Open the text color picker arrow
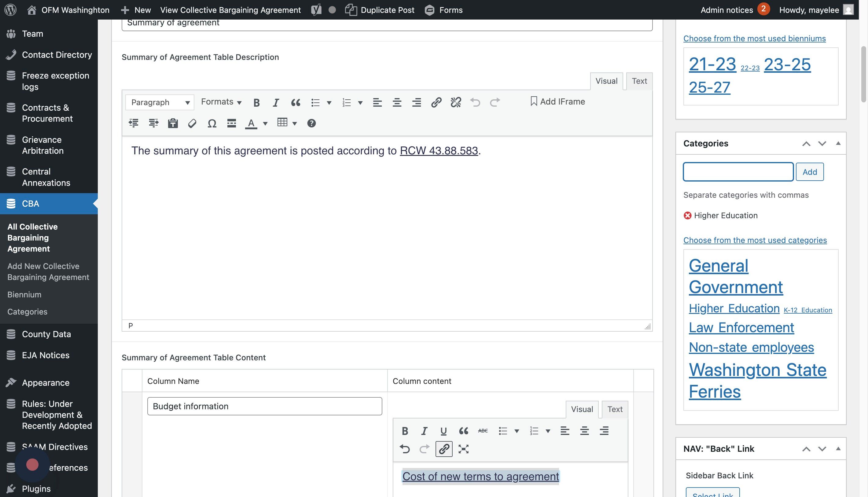The image size is (868, 497). point(265,123)
